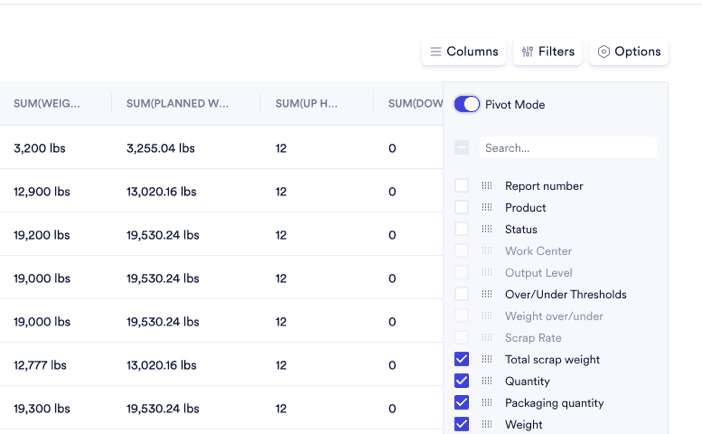702x434 pixels.
Task: Click the SUM(UP H... column header
Action: pyautogui.click(x=306, y=104)
